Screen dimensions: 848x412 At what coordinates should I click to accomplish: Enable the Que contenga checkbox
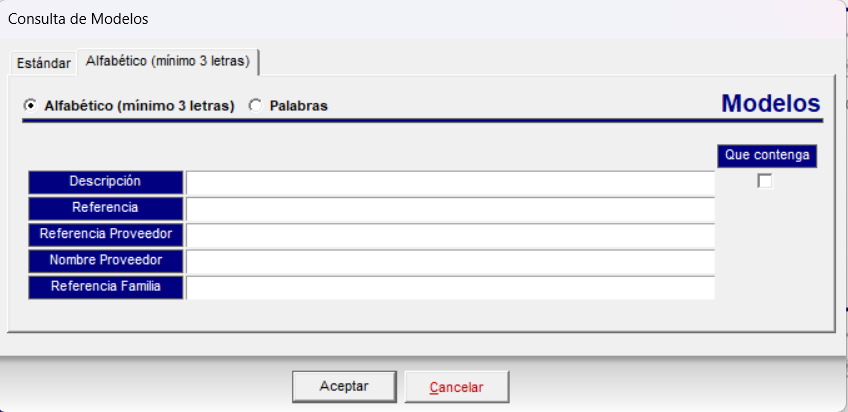click(x=765, y=181)
